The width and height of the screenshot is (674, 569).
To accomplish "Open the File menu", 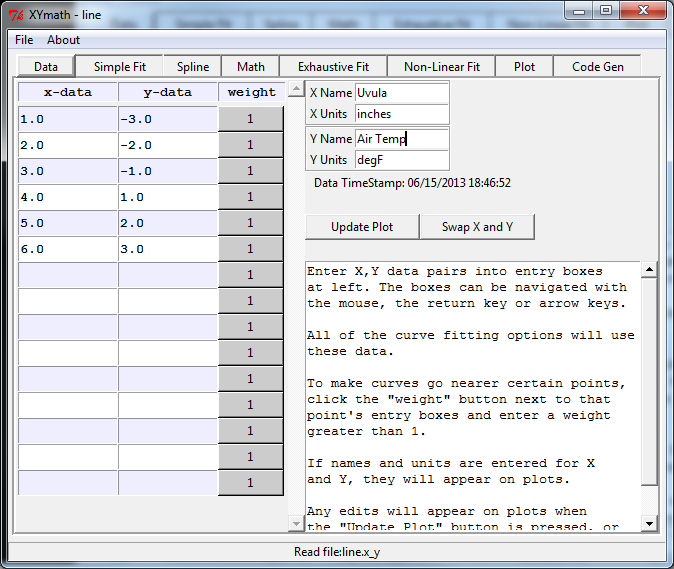I will 24,40.
